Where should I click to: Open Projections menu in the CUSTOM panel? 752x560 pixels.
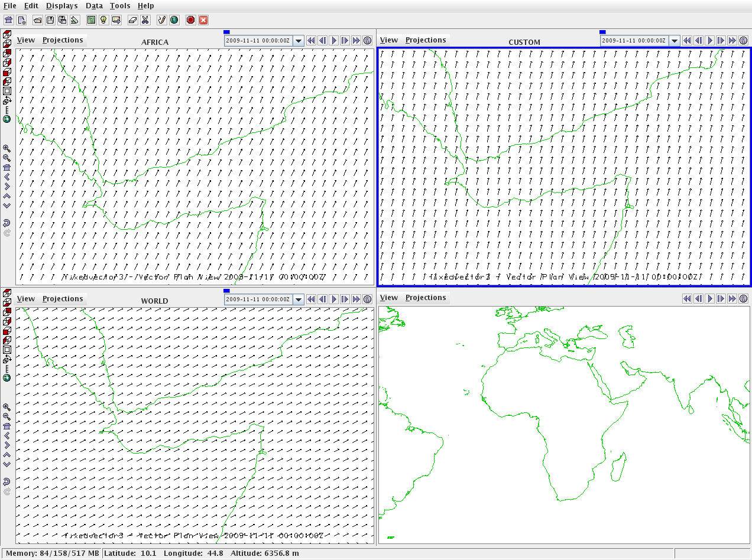coord(425,40)
